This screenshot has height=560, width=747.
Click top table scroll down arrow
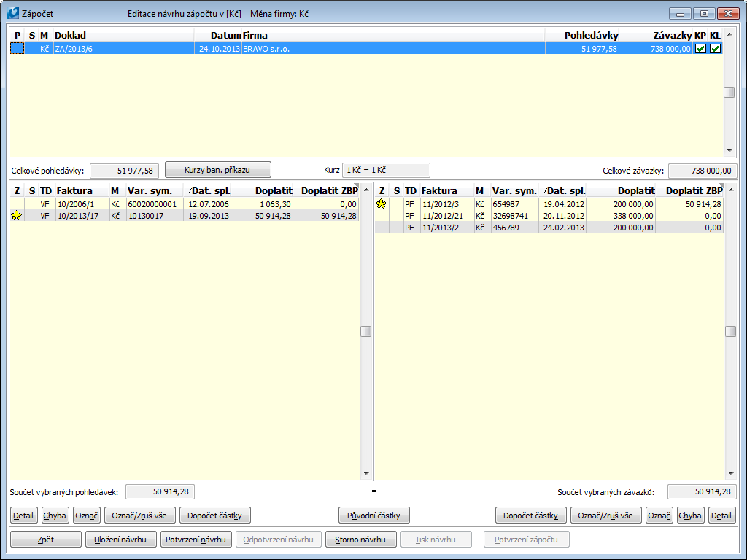click(729, 151)
